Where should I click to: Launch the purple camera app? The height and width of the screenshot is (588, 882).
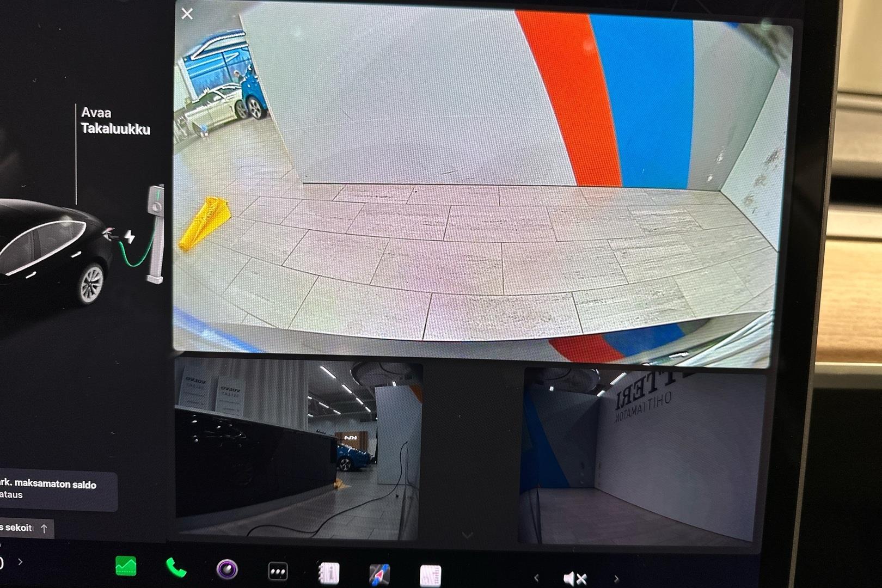tap(227, 569)
